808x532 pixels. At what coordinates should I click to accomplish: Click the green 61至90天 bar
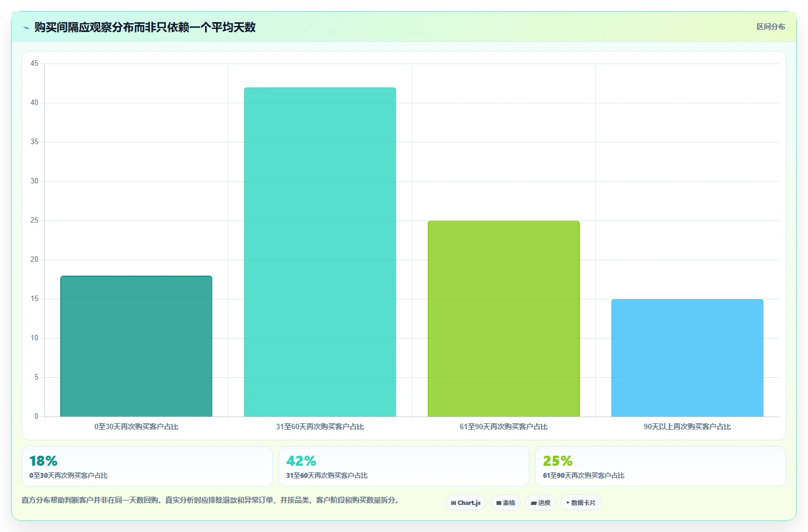click(503, 319)
